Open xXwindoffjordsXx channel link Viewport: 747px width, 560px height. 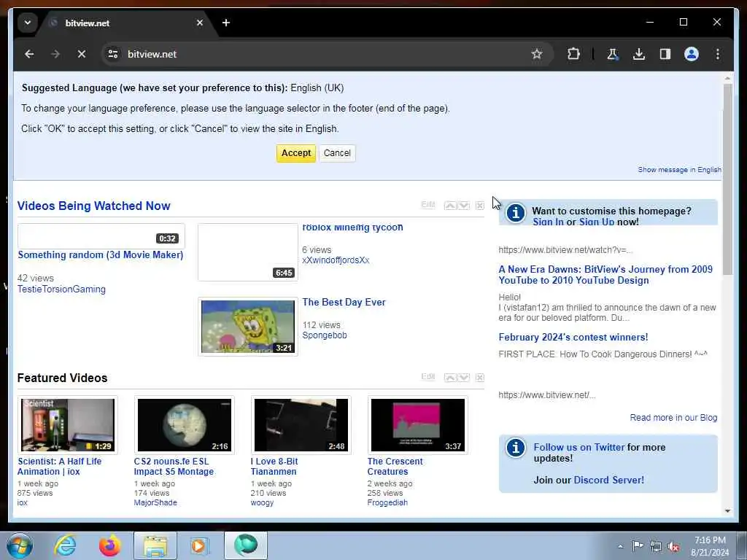[336, 260]
